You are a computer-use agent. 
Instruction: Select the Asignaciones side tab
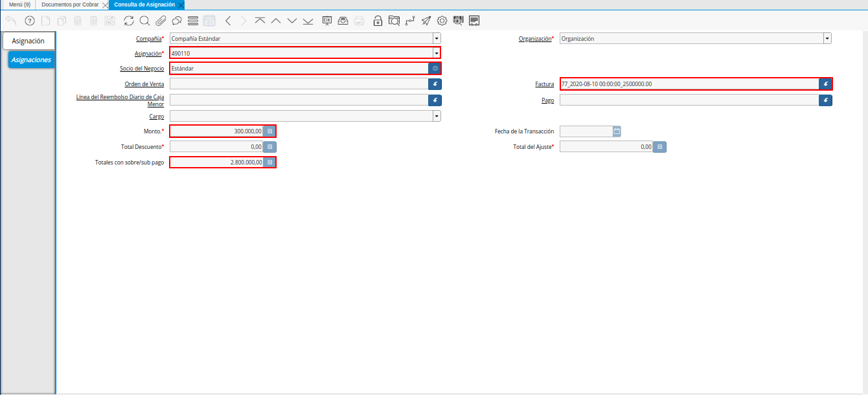pos(31,60)
